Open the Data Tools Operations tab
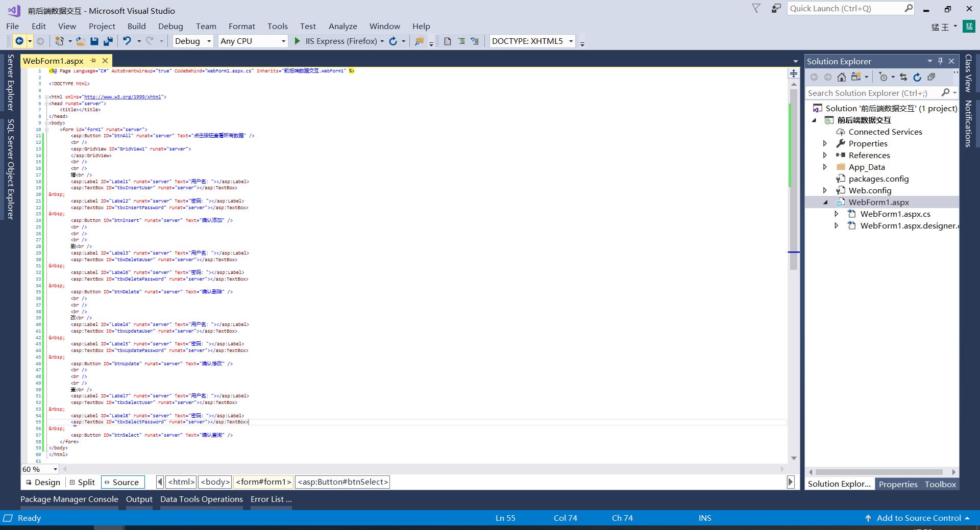Image resolution: width=980 pixels, height=530 pixels. click(202, 499)
